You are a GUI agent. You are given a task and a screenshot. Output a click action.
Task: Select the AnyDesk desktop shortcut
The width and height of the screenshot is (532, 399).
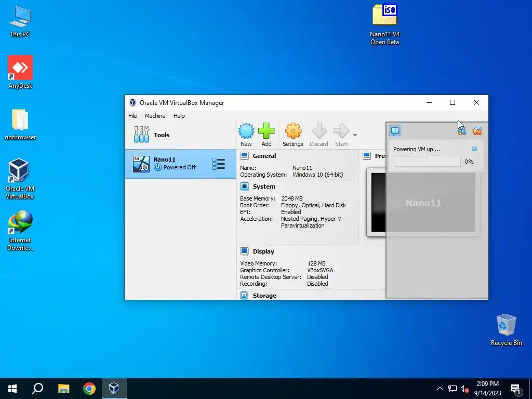pyautogui.click(x=20, y=72)
